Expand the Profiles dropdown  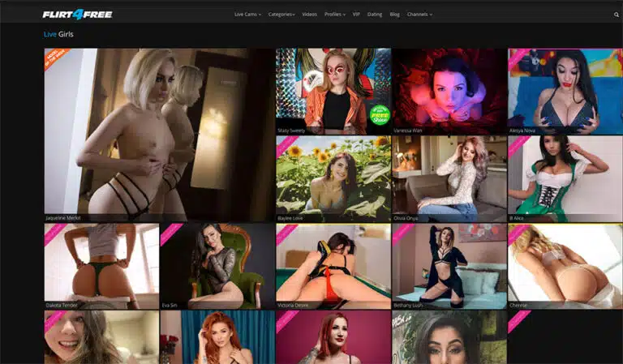coord(334,15)
